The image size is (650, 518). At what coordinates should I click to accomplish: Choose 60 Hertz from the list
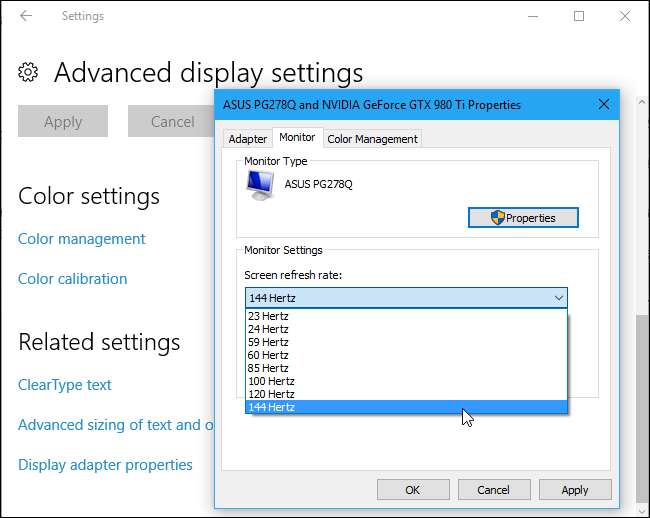pos(268,355)
